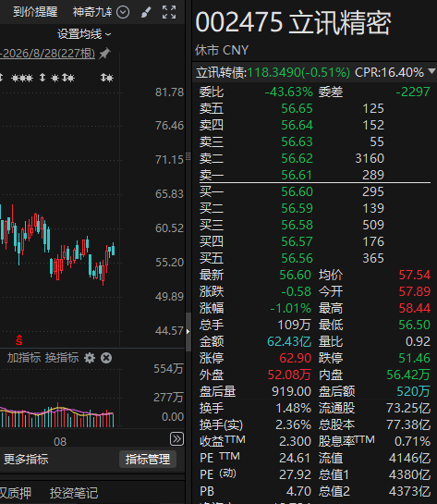Select the brush drawing tool icon
This screenshot has height=504, width=437.
[x=146, y=12]
